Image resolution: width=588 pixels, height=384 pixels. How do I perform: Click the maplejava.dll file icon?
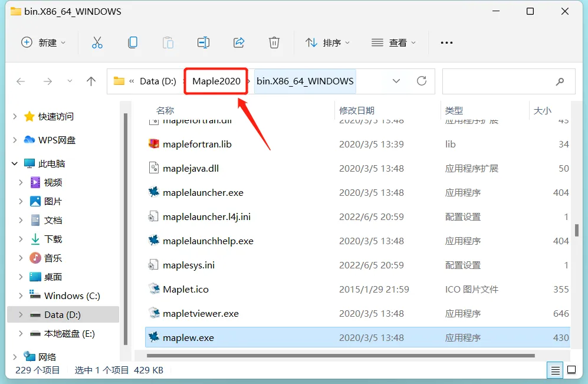pyautogui.click(x=154, y=168)
